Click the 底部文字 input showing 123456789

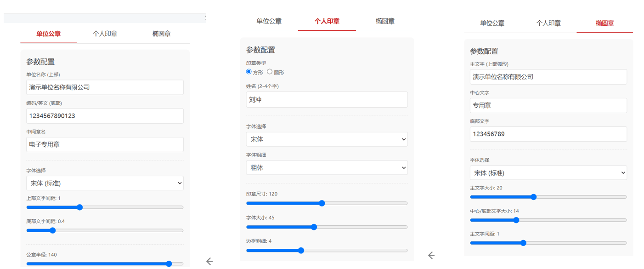tap(548, 134)
